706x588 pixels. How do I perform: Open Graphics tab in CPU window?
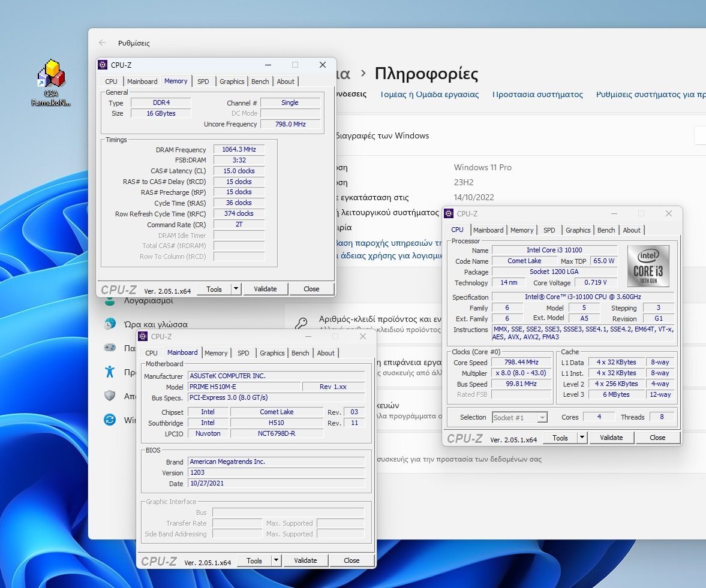(x=578, y=230)
